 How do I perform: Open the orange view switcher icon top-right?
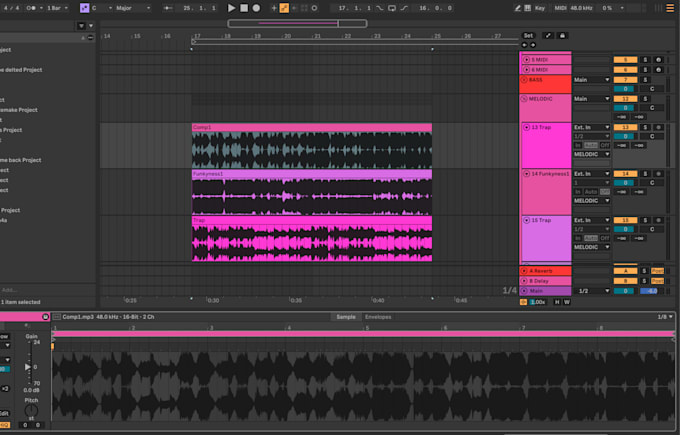pos(670,8)
